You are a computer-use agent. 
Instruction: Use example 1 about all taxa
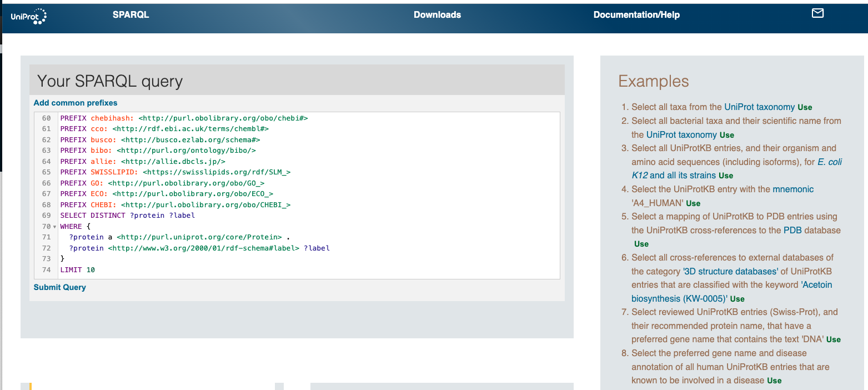(x=805, y=107)
